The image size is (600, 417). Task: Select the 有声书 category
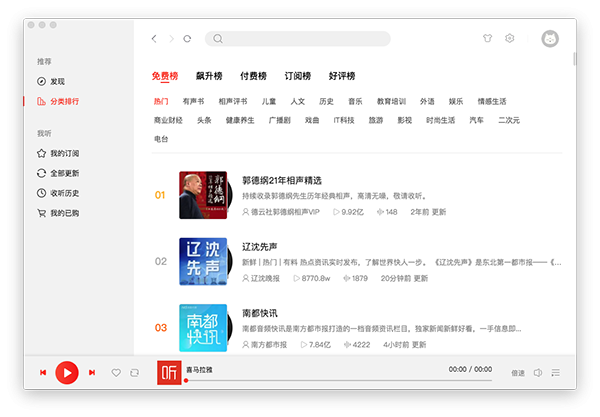(x=193, y=102)
